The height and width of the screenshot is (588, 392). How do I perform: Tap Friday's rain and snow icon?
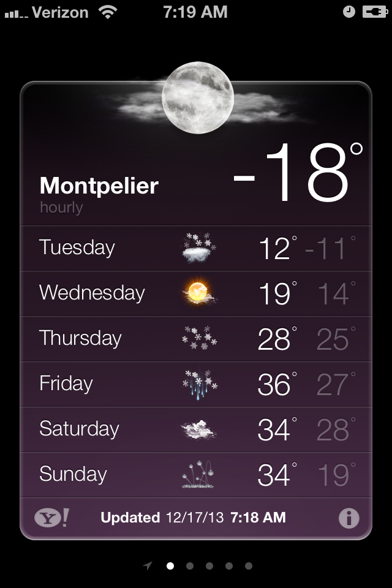click(x=198, y=384)
